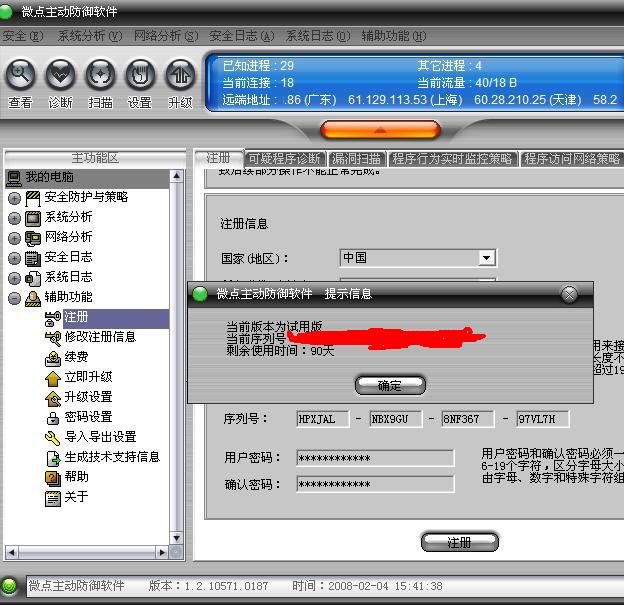Open the 网络分析(S) menu
Viewport: 624px width, 605px height.
point(166,36)
